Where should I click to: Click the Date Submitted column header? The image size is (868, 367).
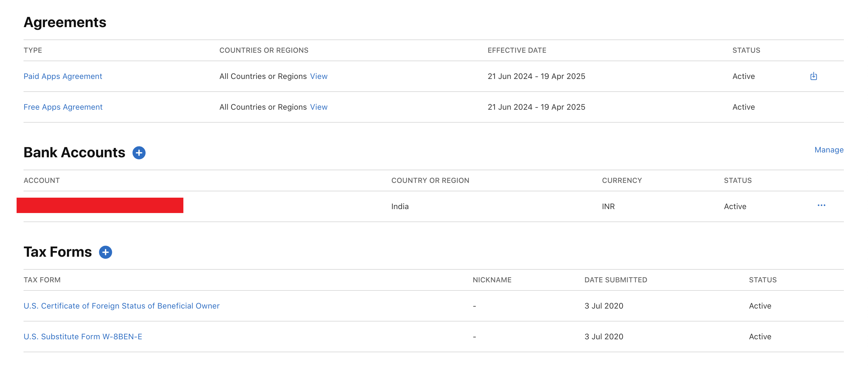[x=615, y=280]
